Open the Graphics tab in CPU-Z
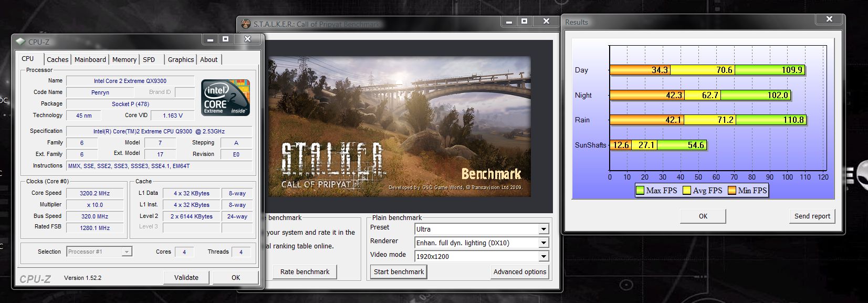Viewport: 868px width, 303px height. 181,60
